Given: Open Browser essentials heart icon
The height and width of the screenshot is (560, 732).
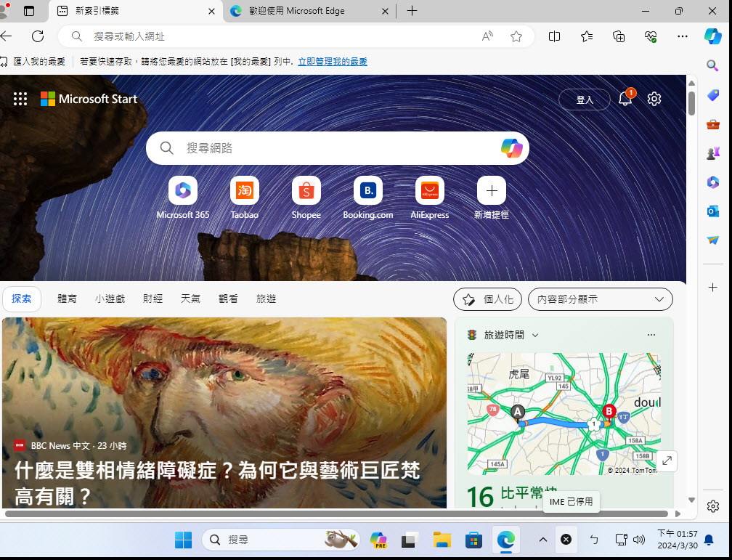Looking at the screenshot, I should coord(651,36).
